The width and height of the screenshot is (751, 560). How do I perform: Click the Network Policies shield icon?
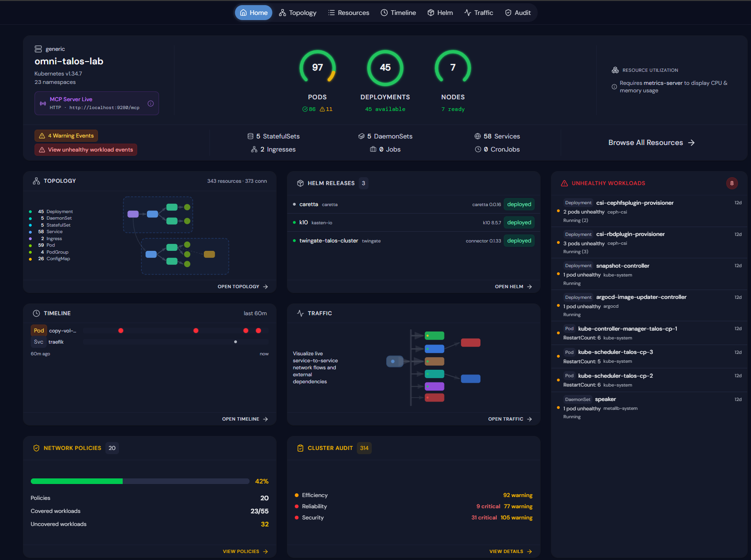(36, 448)
